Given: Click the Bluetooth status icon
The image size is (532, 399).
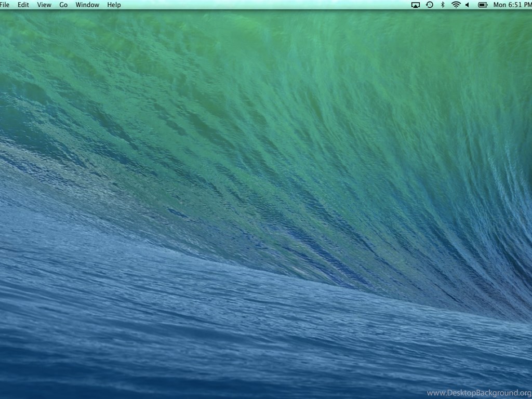Looking at the screenshot, I should [443, 5].
